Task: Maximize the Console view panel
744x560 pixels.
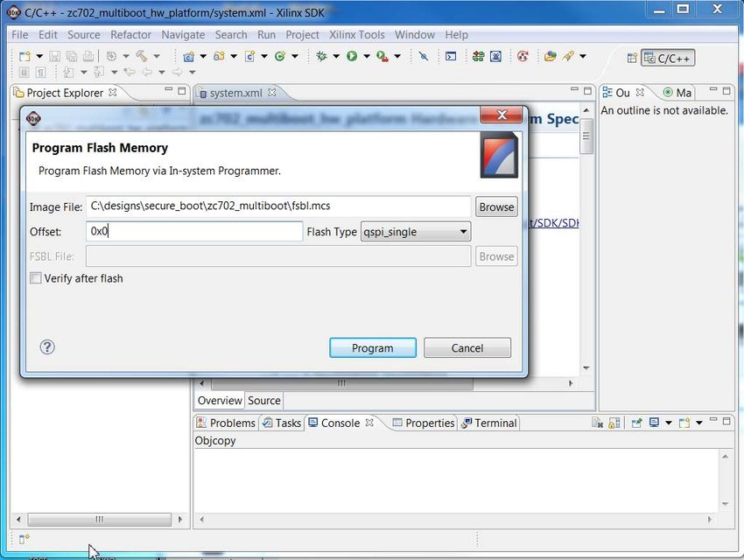Action: 726,421
